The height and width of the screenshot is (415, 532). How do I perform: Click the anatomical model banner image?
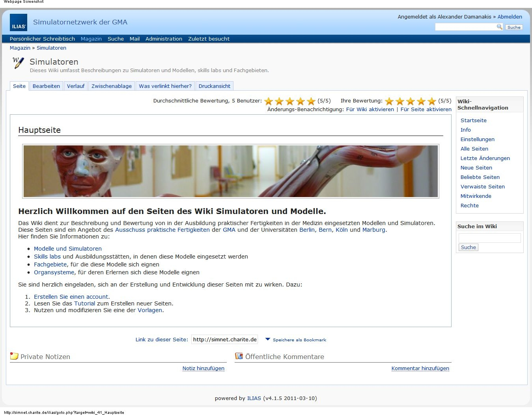[x=231, y=171]
